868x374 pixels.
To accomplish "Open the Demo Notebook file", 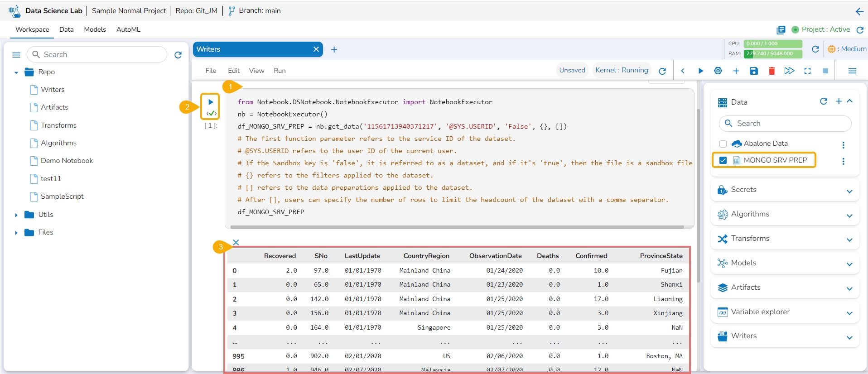I will (x=67, y=161).
